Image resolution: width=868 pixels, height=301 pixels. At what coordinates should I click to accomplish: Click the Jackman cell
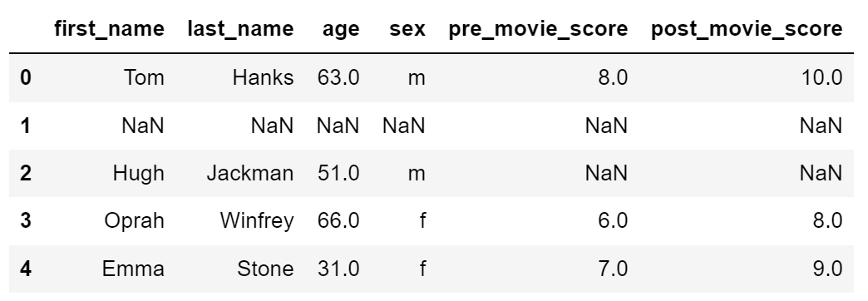tap(250, 173)
